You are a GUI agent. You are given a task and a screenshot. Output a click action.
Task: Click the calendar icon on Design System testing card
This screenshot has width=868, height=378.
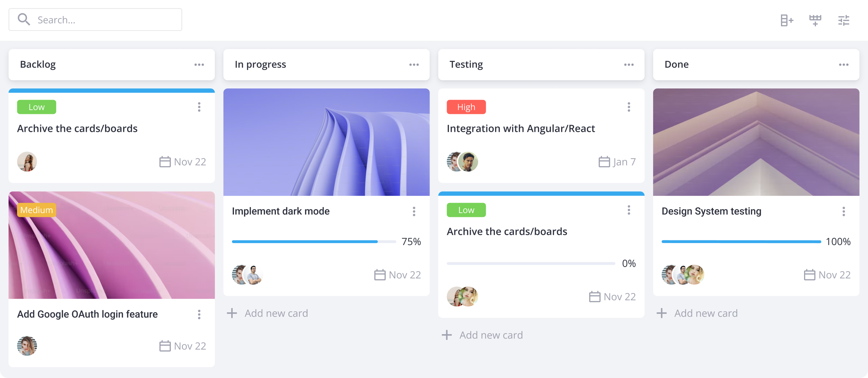tap(809, 275)
